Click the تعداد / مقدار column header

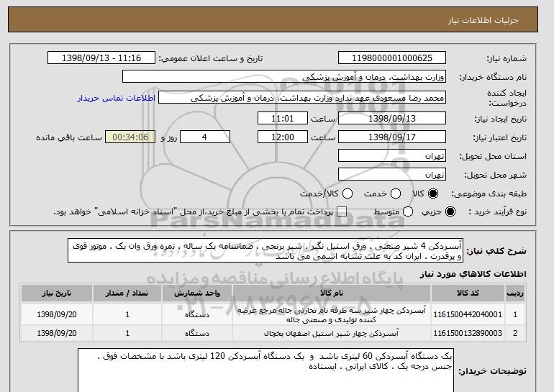[127, 293]
